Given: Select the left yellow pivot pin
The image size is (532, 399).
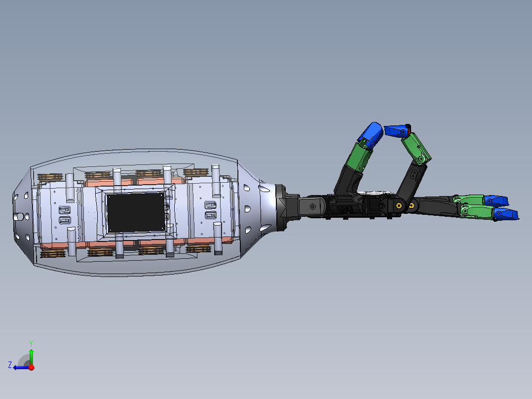Looking at the screenshot, I should tap(399, 205).
